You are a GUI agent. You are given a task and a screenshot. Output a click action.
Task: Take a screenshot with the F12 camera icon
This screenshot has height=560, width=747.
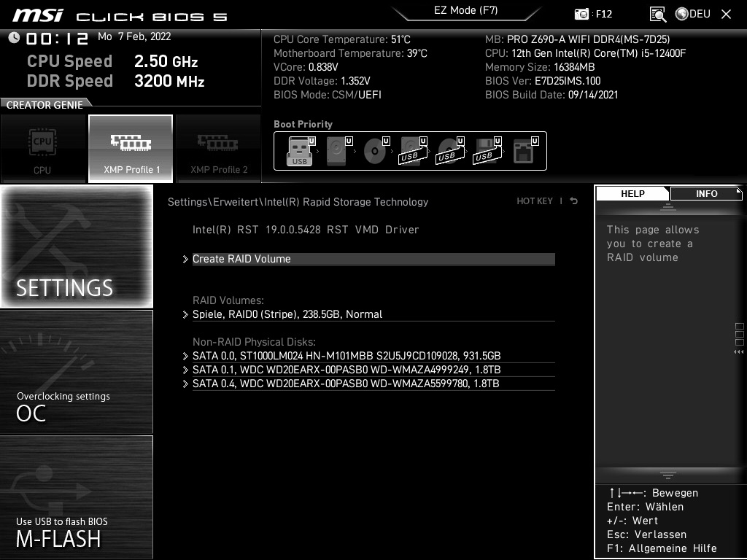coord(581,14)
